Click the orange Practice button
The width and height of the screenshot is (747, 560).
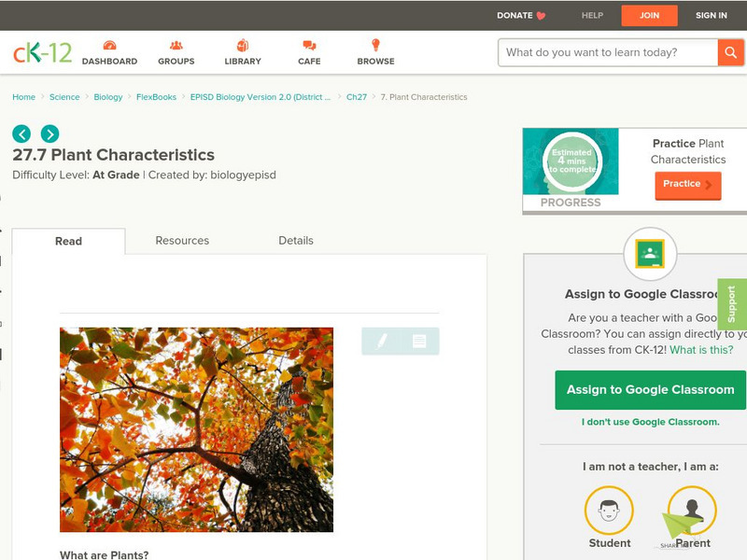pos(688,185)
